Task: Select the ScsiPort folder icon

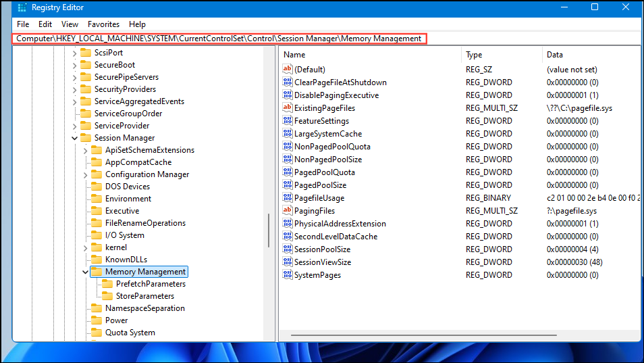Action: tap(86, 53)
